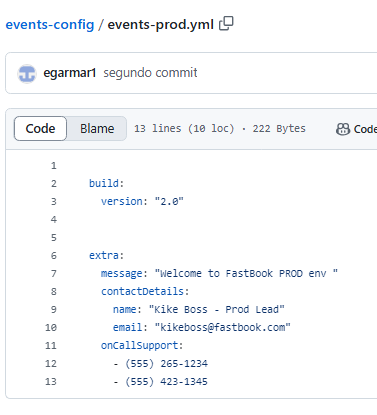This screenshot has height=415, width=377.
Task: Select line number 11 beside onCallSupport
Action: coord(51,346)
